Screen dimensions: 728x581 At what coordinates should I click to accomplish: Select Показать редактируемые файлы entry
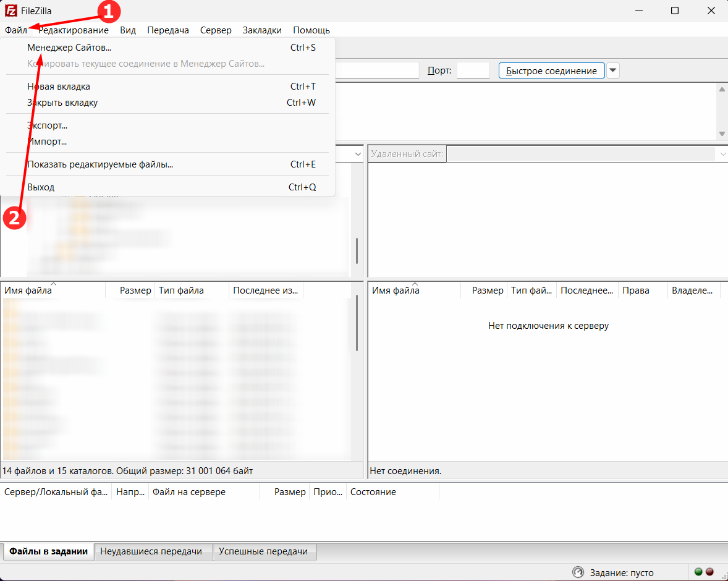pos(167,164)
